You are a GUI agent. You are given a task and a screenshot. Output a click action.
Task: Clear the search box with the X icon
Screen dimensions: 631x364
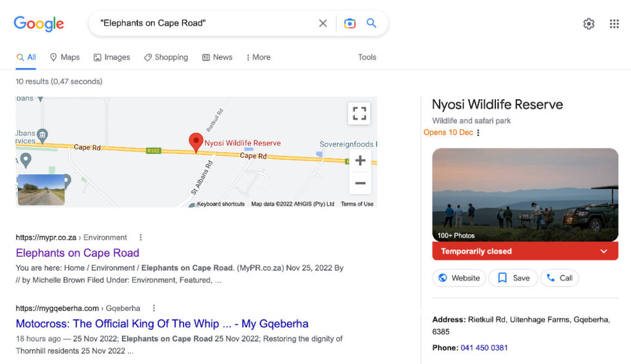click(x=323, y=23)
